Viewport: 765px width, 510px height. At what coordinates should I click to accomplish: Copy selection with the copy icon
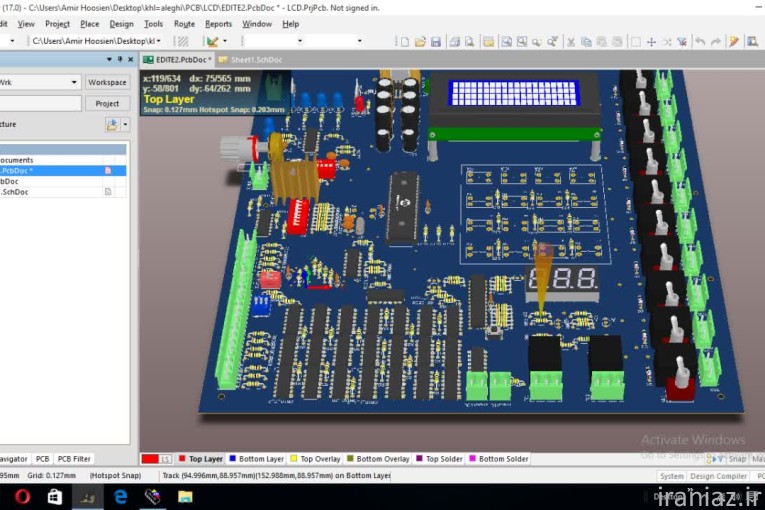click(x=586, y=42)
